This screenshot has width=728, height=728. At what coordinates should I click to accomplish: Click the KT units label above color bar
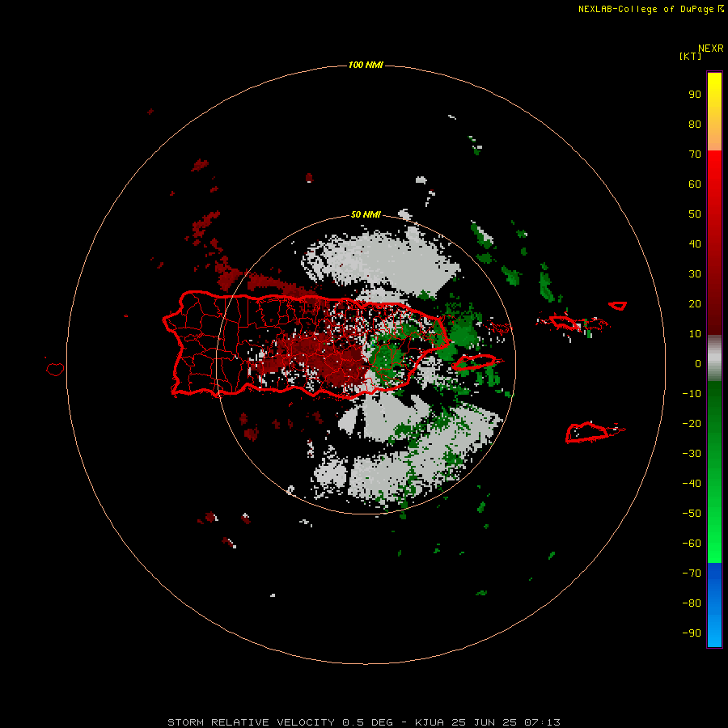click(690, 56)
